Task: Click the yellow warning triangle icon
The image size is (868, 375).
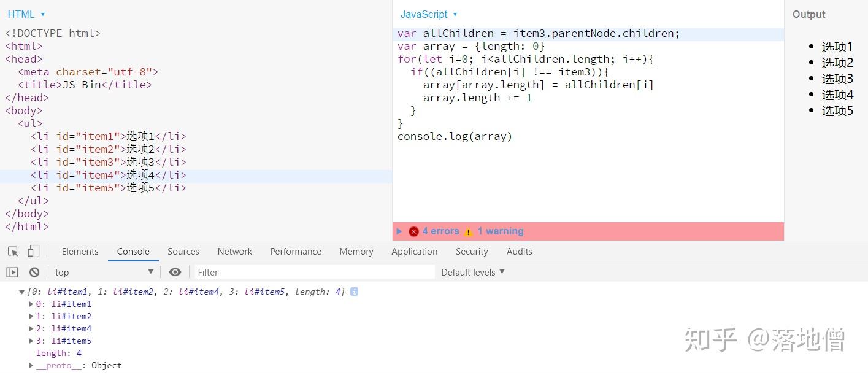Action: pos(469,232)
